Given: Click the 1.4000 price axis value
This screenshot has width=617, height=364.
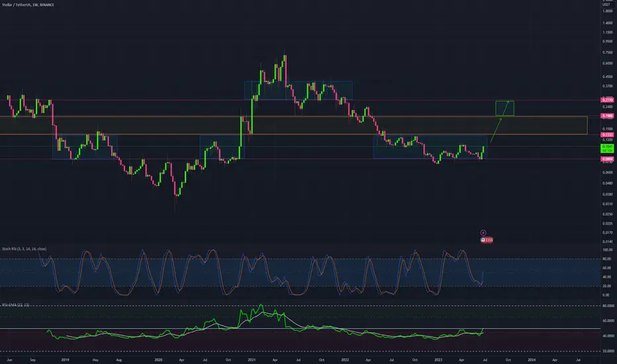Looking at the screenshot, I should (x=608, y=23).
